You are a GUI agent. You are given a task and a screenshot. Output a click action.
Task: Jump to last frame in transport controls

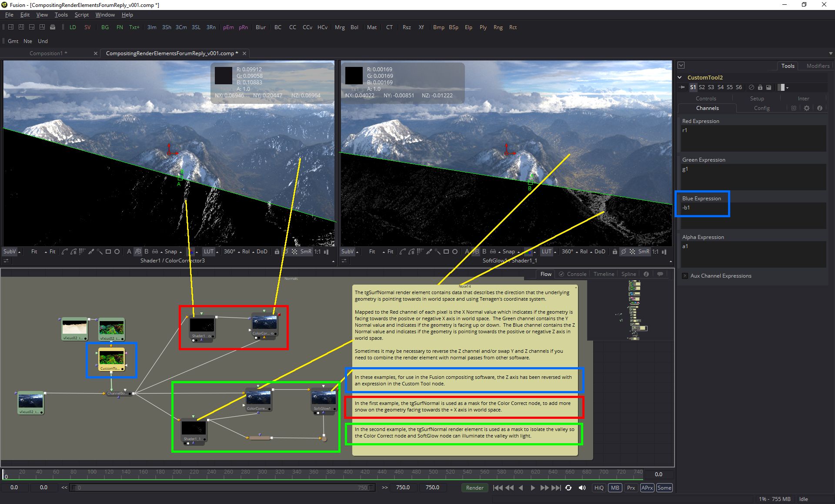[556, 488]
